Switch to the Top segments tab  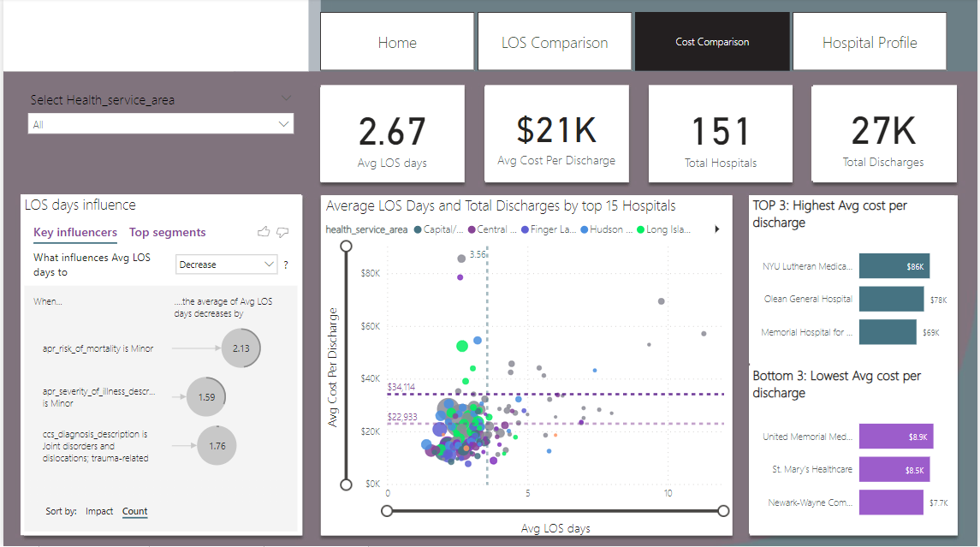[167, 232]
